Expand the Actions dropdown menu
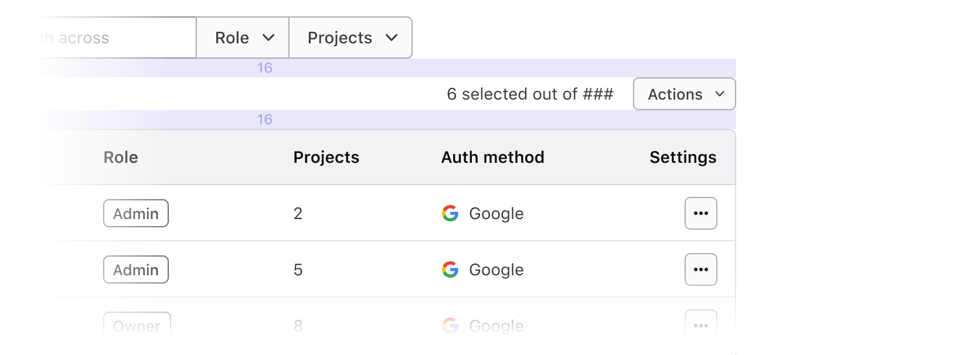Viewport: 980px width, 355px height. 684,94
